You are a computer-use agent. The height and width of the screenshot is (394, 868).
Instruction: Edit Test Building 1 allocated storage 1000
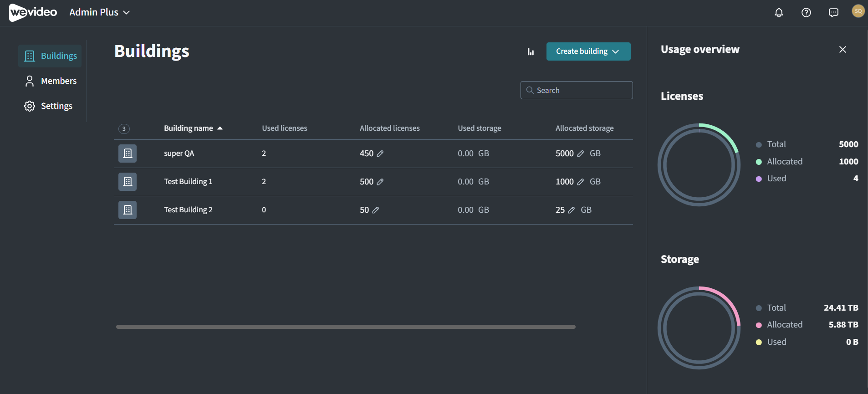(581, 182)
